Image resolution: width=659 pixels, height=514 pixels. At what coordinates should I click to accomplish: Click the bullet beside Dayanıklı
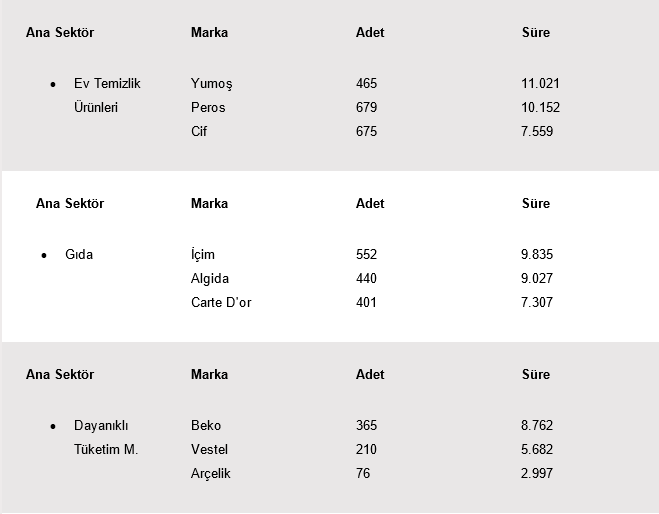coord(52,427)
